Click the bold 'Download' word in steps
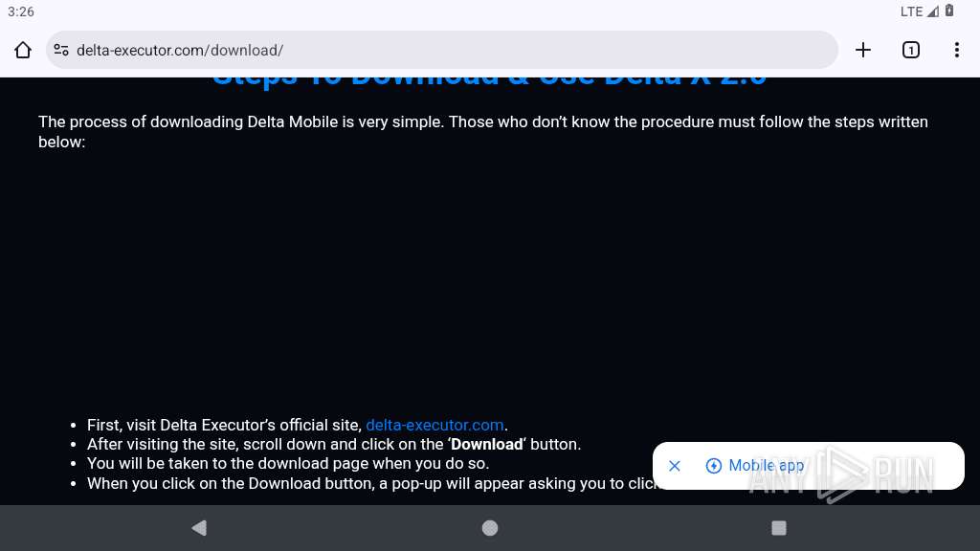Screen dimensions: 980x551 coord(487,444)
